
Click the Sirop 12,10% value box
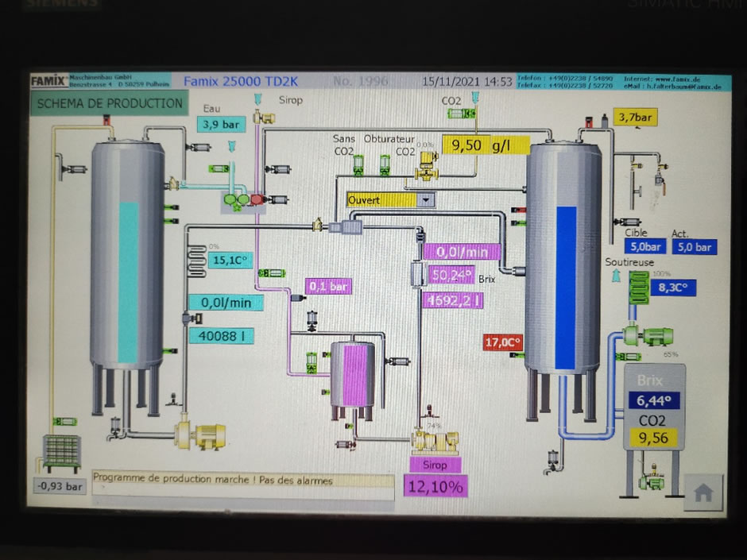tap(435, 486)
